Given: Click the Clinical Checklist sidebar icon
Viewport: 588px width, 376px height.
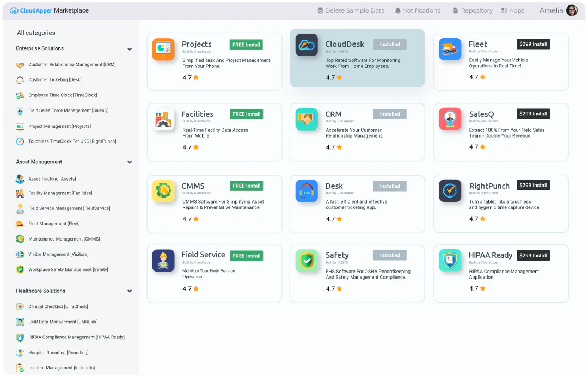Looking at the screenshot, I should pos(20,307).
